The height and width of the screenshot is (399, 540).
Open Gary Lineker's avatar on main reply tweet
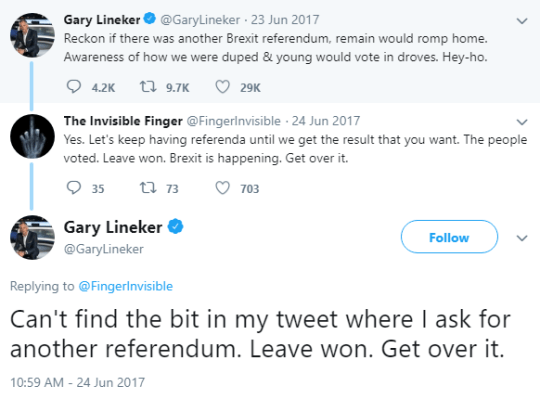32,238
